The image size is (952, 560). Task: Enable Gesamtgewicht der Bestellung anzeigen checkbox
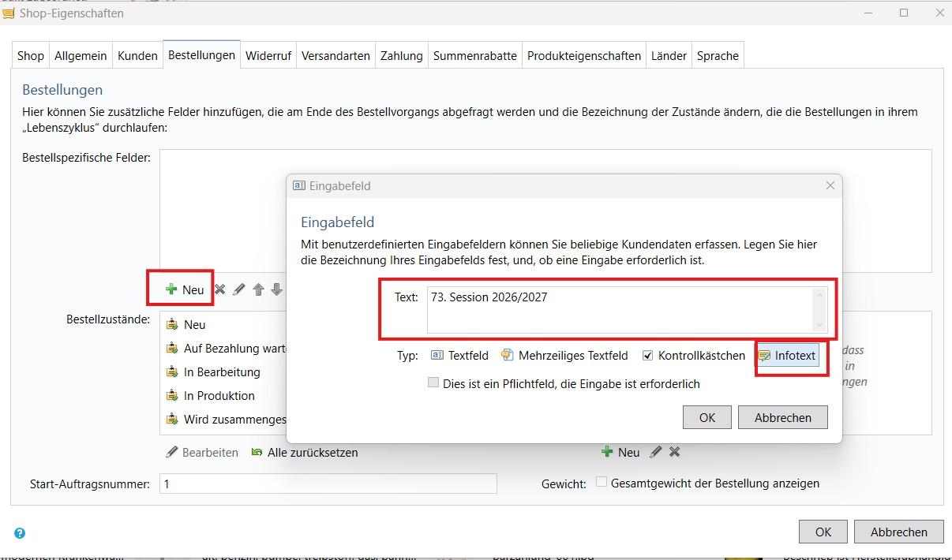pos(602,483)
